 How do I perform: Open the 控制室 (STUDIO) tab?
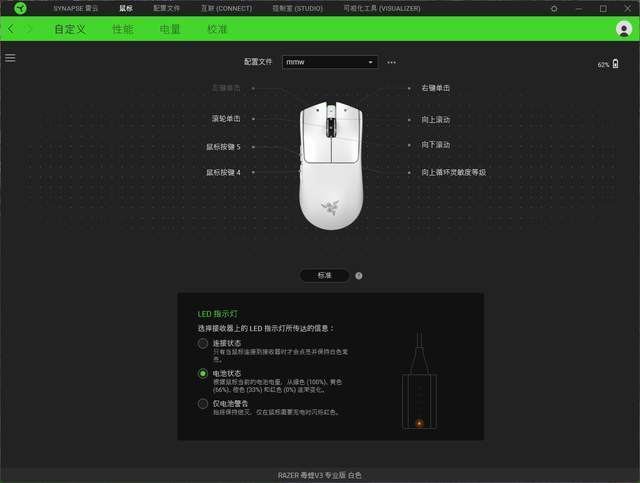click(x=298, y=8)
